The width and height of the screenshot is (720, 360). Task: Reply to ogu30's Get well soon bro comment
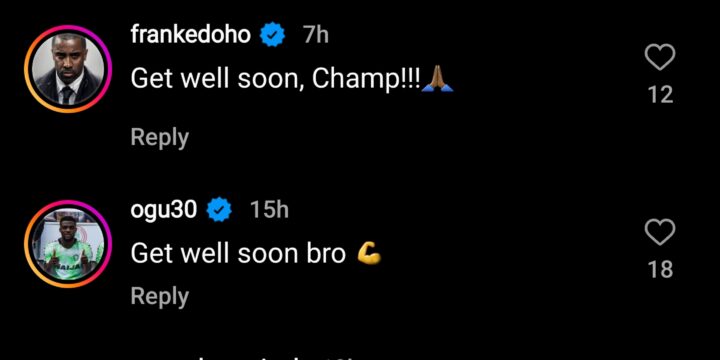159,296
